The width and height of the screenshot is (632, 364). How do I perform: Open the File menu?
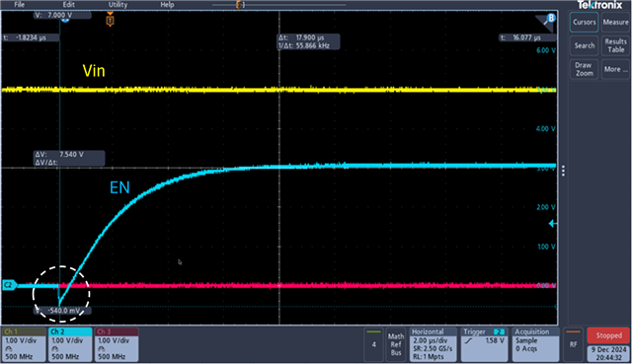coord(20,5)
